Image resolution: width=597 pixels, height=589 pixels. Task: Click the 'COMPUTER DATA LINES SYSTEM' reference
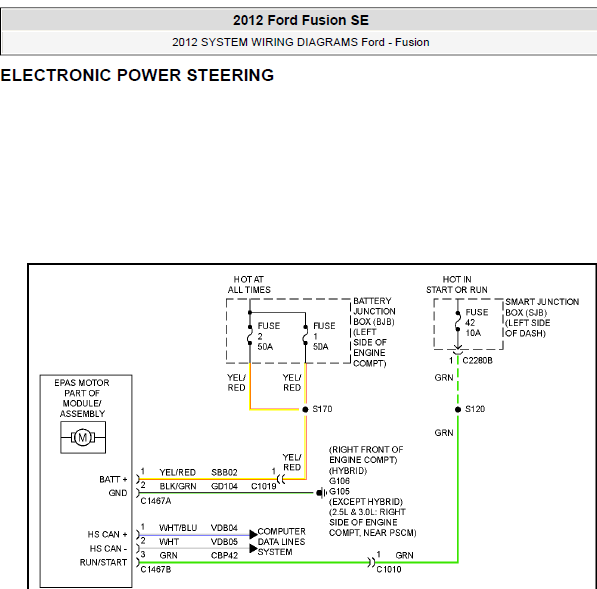coord(281,541)
